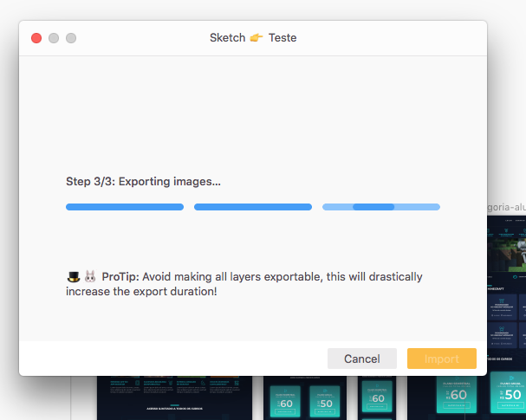Click the 'Sketch' word in the title bar
The width and height of the screenshot is (526, 420).
227,37
